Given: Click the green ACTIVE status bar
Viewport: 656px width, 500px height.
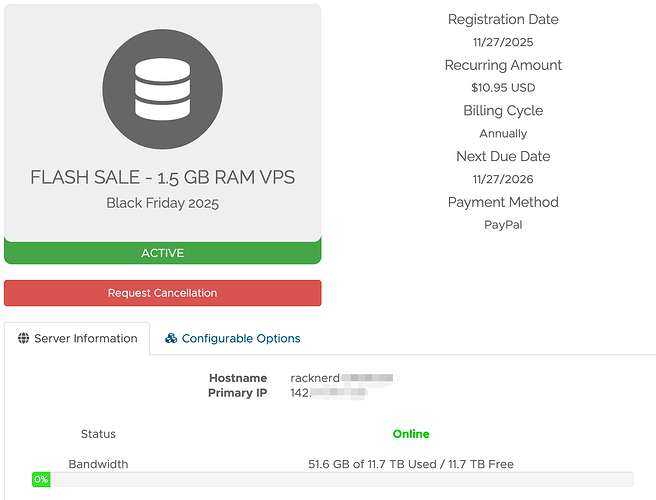Looking at the screenshot, I should click(x=163, y=253).
